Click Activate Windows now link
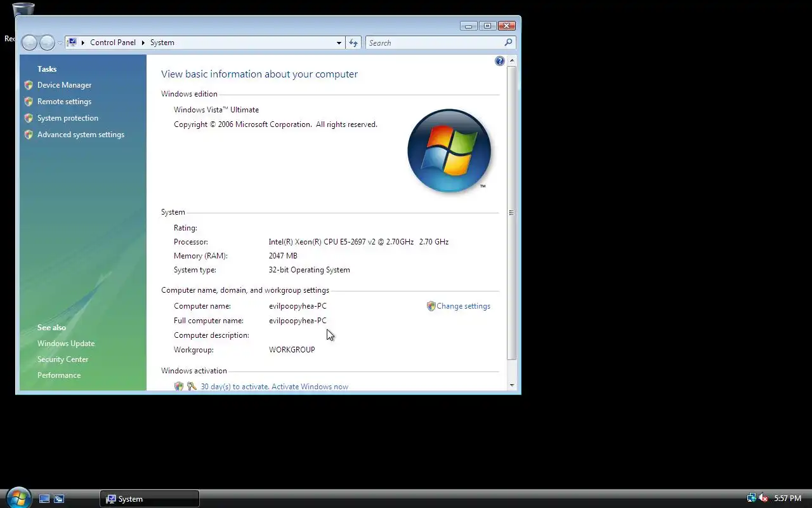The height and width of the screenshot is (508, 812). (x=311, y=387)
